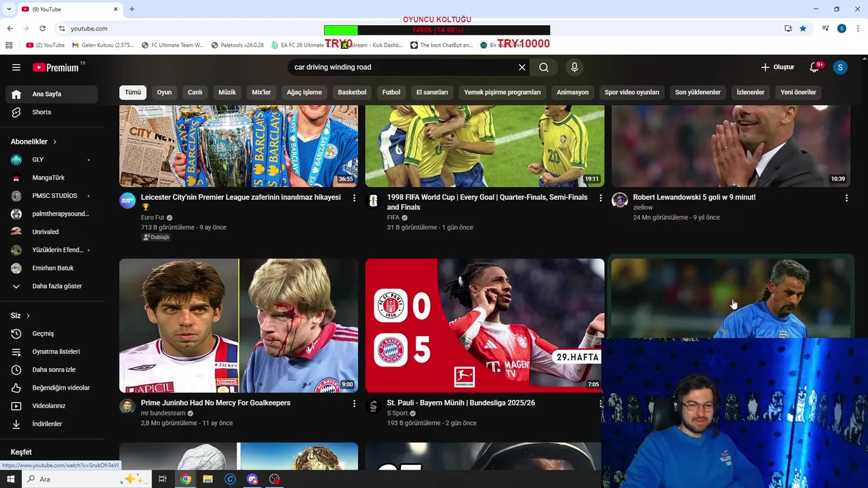Open the Windows Start menu
The image size is (868, 488).
click(x=11, y=479)
